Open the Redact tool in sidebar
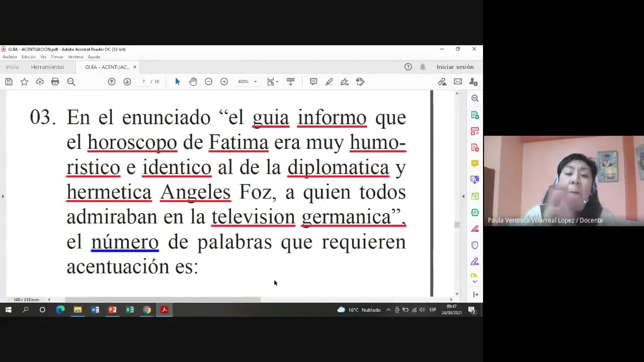644x362 pixels. click(x=474, y=229)
